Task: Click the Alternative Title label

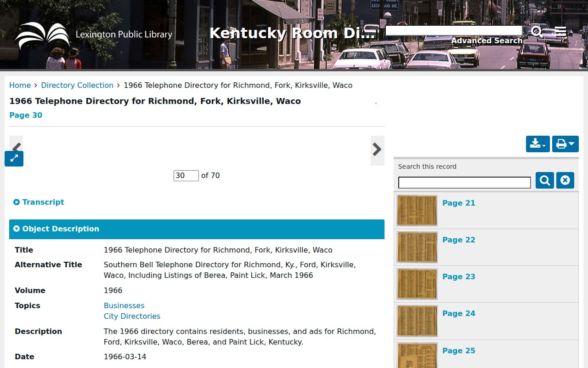Action: pos(48,264)
